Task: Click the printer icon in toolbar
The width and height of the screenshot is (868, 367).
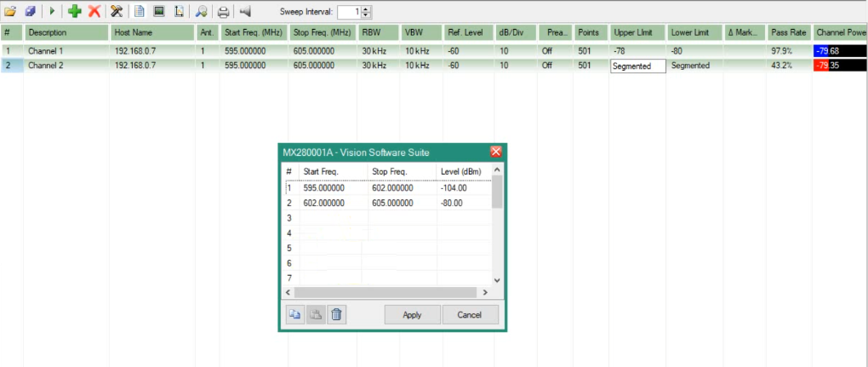Action: pyautogui.click(x=223, y=12)
